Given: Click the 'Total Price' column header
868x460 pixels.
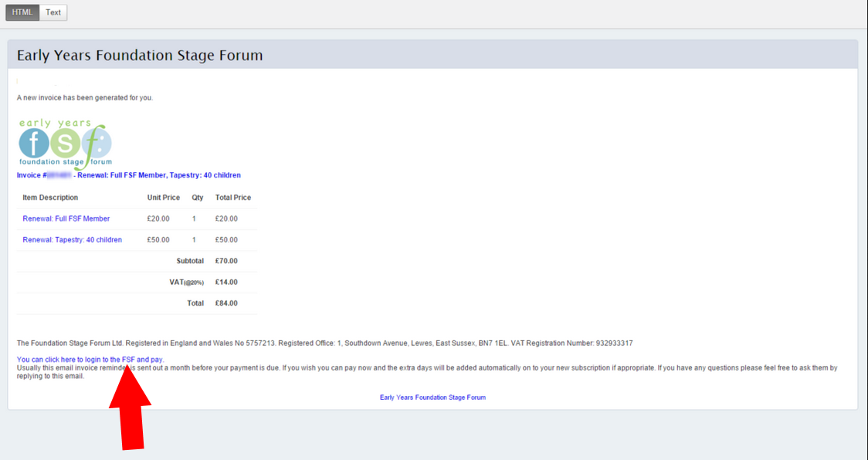Looking at the screenshot, I should point(233,198).
